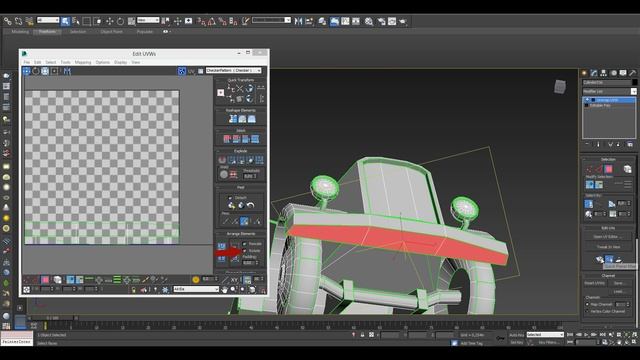Select Polygon mode in Selection rollout
The image size is (640, 360).
pyautogui.click(x=609, y=169)
